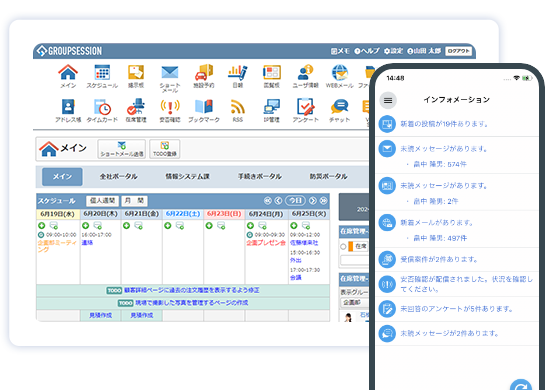Open the 企画プレゼン会 schedule entry
550x390 pixels.
pyautogui.click(x=266, y=243)
